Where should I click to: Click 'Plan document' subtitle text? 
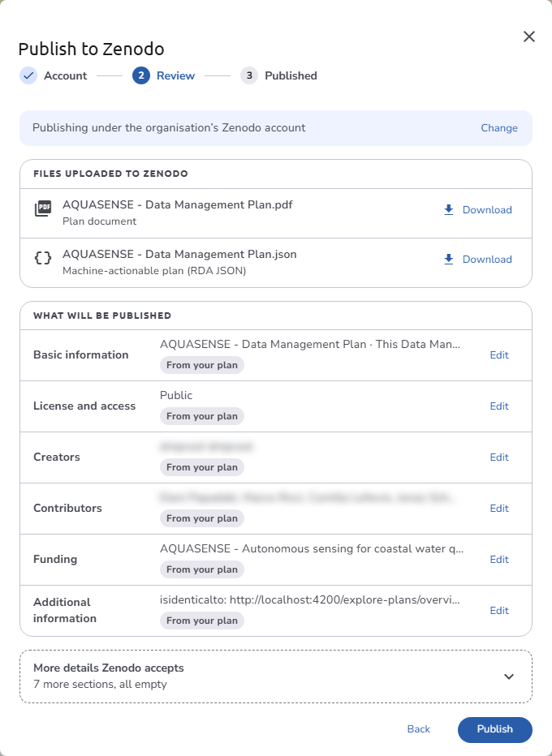pos(99,221)
